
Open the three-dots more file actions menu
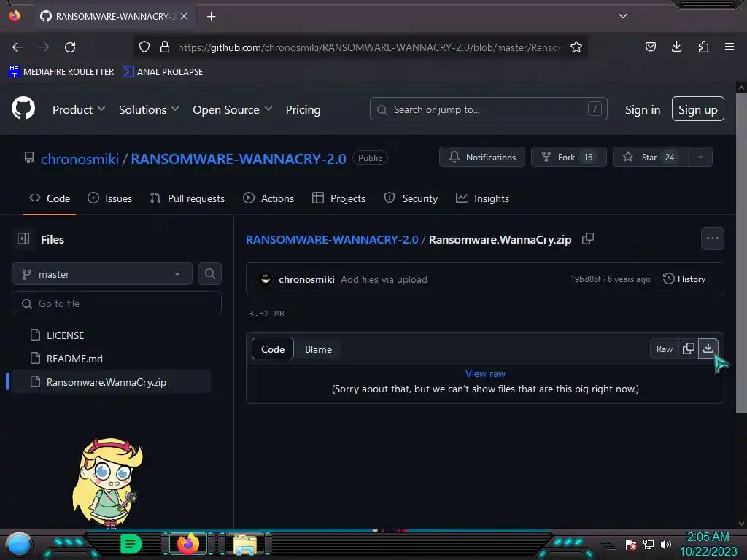tap(712, 238)
